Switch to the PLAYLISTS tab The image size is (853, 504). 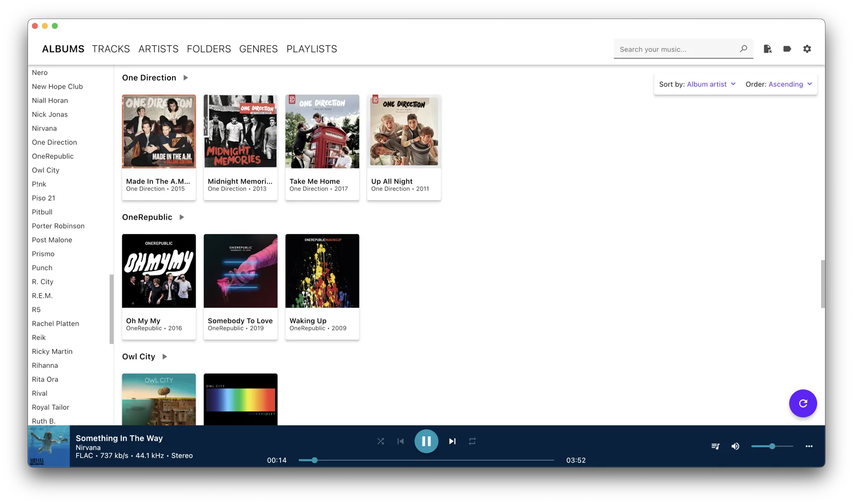click(311, 49)
